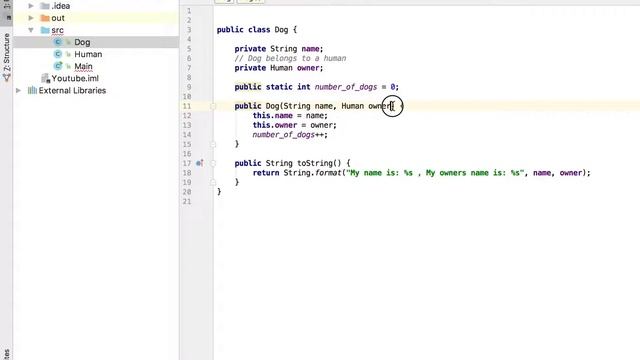The height and width of the screenshot is (360, 640).
Task: Click the Youtube.iml file icon
Action: 45,78
